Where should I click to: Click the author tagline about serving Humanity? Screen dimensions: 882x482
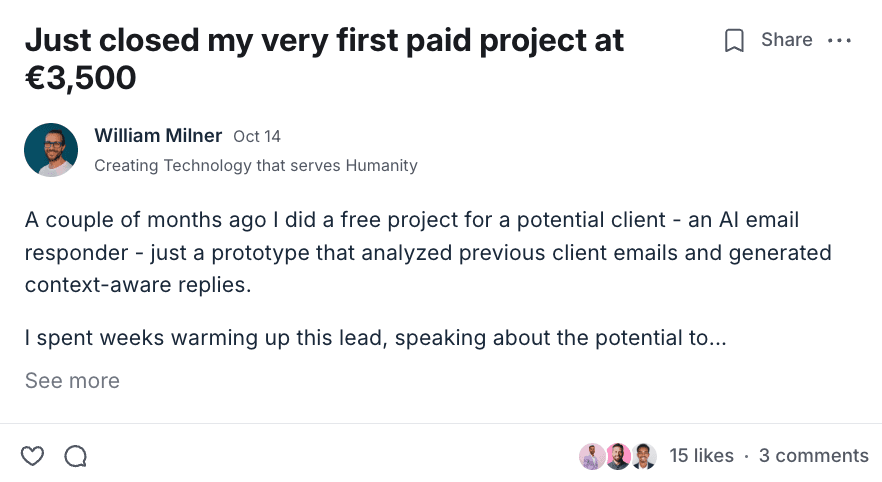point(255,166)
